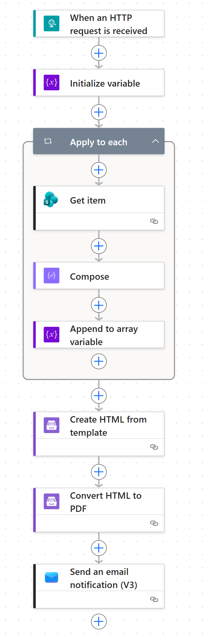
Task: Click the Apply to each loop icon
Action: click(48, 141)
